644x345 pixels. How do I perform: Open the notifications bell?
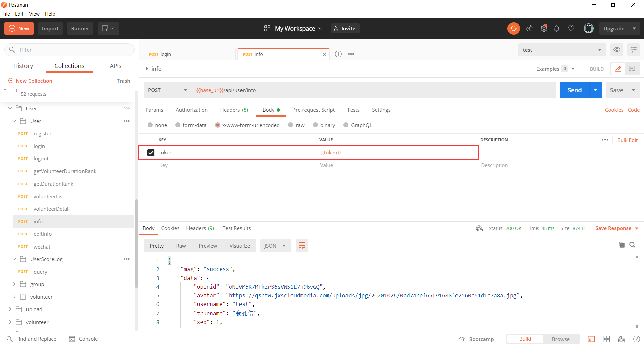557,29
